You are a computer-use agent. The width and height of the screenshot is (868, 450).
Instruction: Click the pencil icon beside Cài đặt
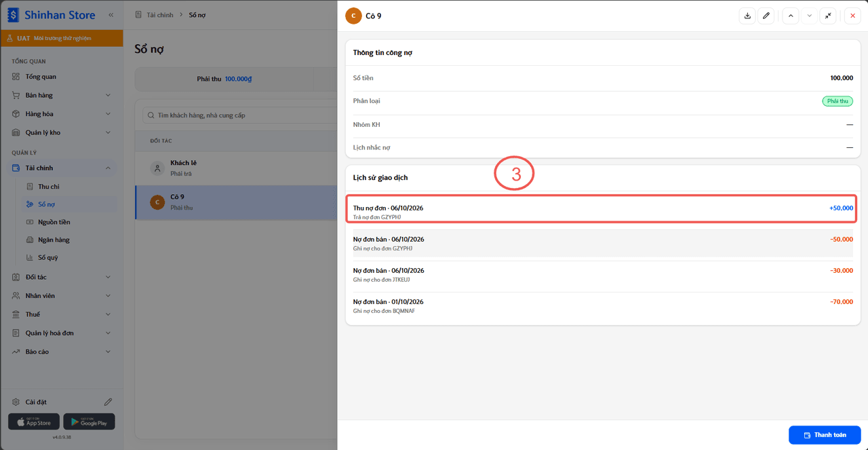coord(108,402)
